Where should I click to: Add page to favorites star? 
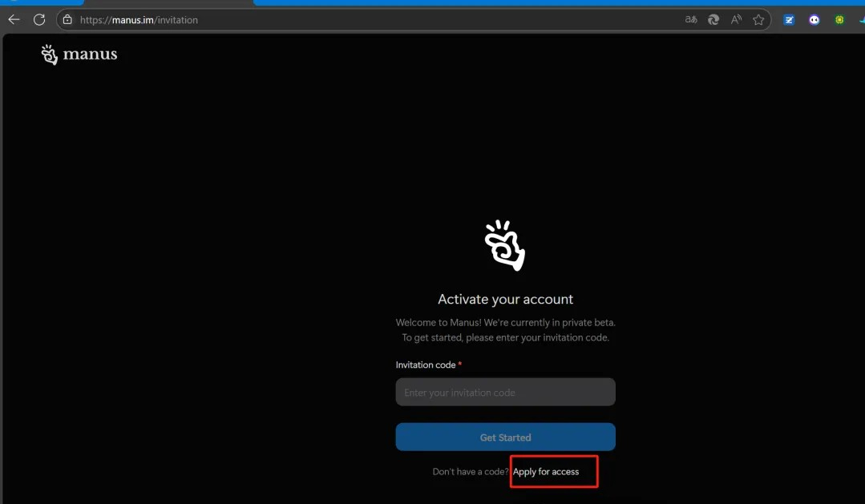pos(758,20)
